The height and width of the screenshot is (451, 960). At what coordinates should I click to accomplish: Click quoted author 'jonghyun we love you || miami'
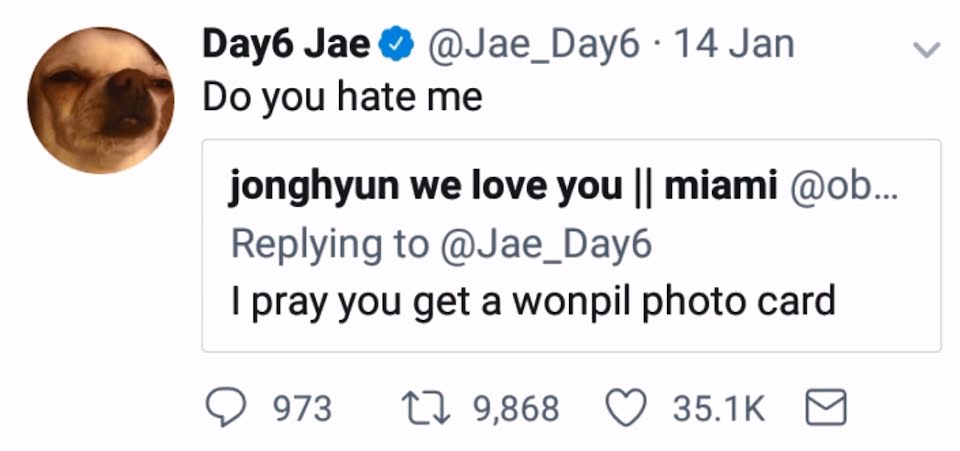[x=503, y=187]
